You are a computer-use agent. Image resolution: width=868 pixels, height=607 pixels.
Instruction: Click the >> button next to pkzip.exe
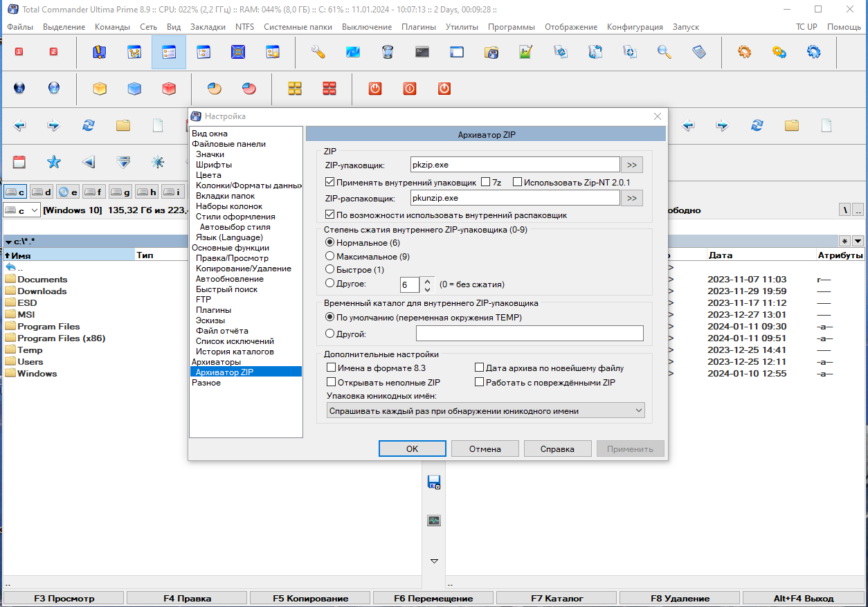point(631,164)
